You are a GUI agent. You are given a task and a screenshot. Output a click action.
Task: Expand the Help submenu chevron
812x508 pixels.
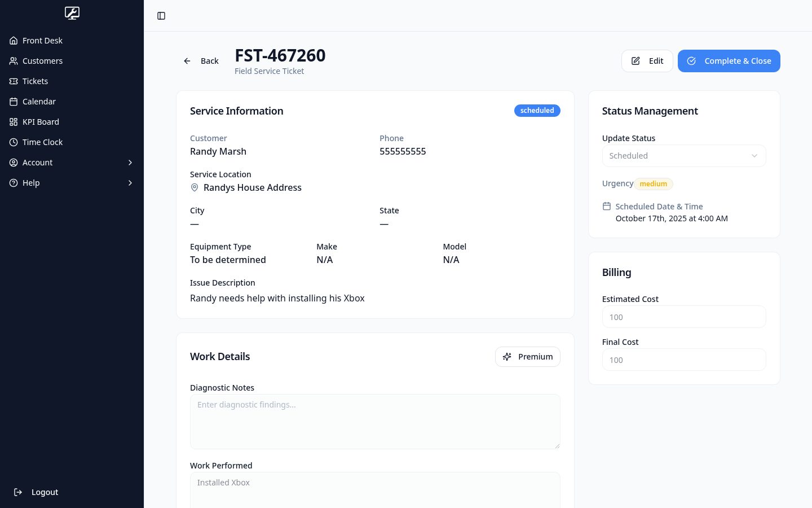(x=130, y=183)
